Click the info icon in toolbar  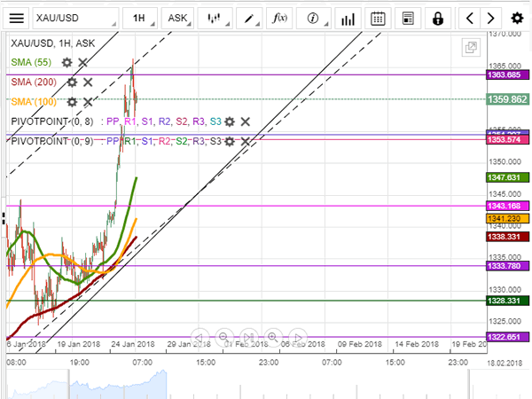(313, 17)
